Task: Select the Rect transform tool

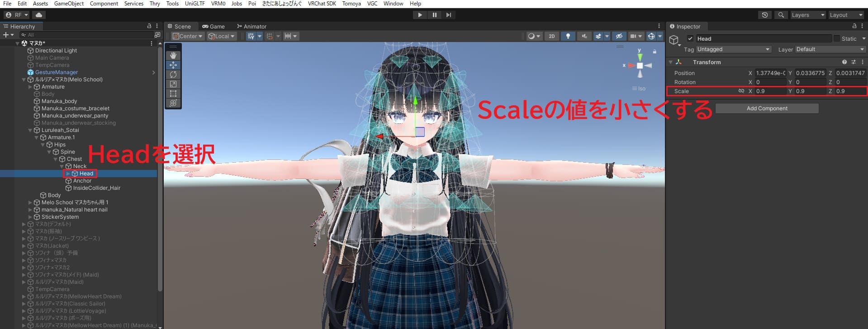Action: pos(173,93)
